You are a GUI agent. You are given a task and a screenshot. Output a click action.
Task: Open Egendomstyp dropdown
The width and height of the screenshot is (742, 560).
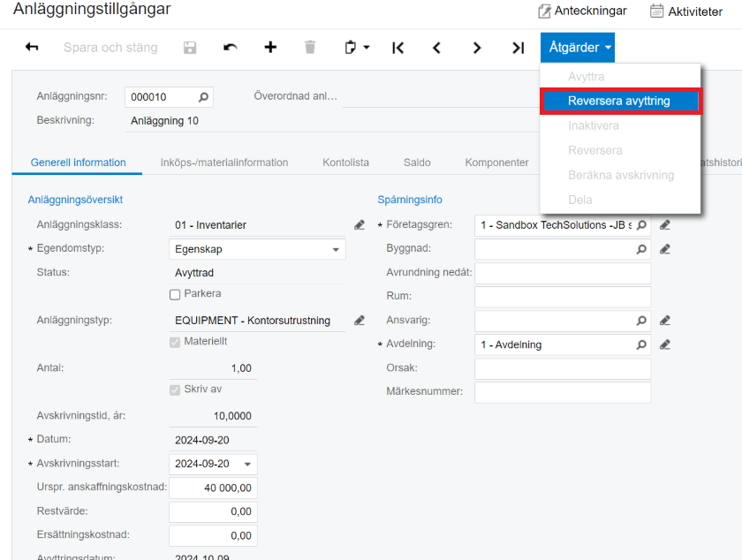point(336,249)
